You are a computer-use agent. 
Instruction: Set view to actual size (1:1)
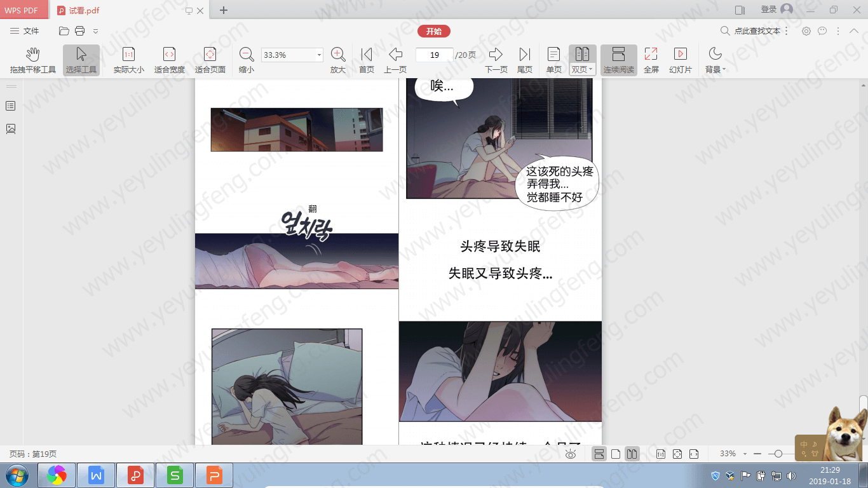click(129, 60)
